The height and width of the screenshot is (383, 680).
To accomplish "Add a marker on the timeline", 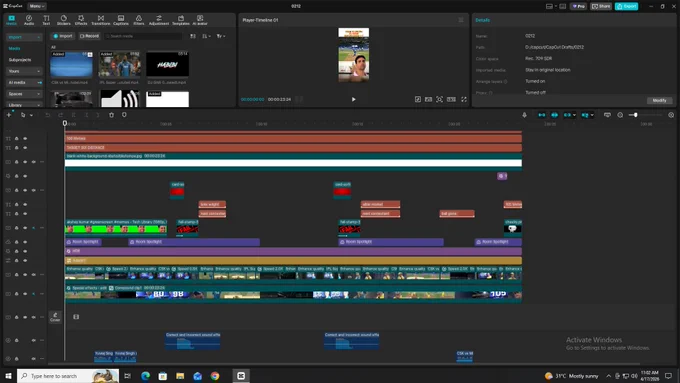I will point(124,115).
